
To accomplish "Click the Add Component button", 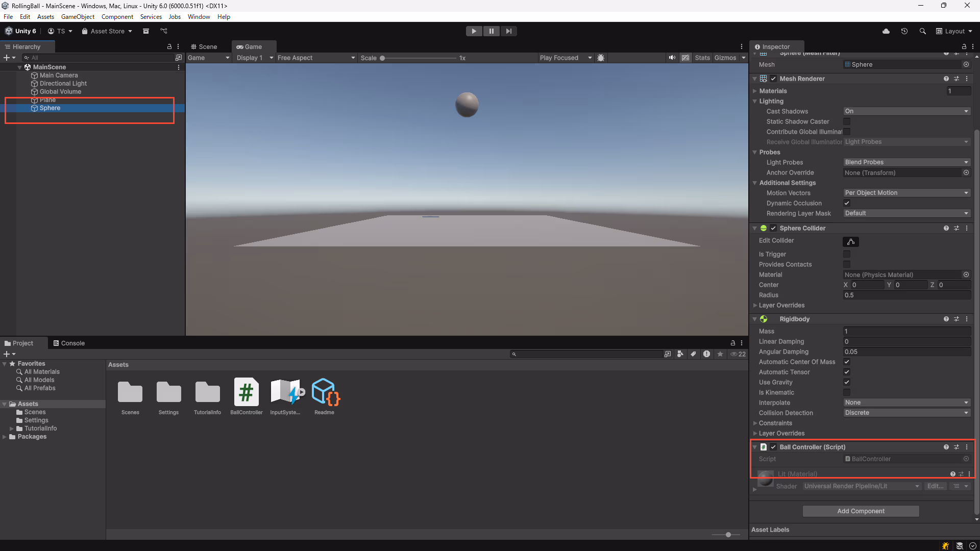I will [861, 511].
